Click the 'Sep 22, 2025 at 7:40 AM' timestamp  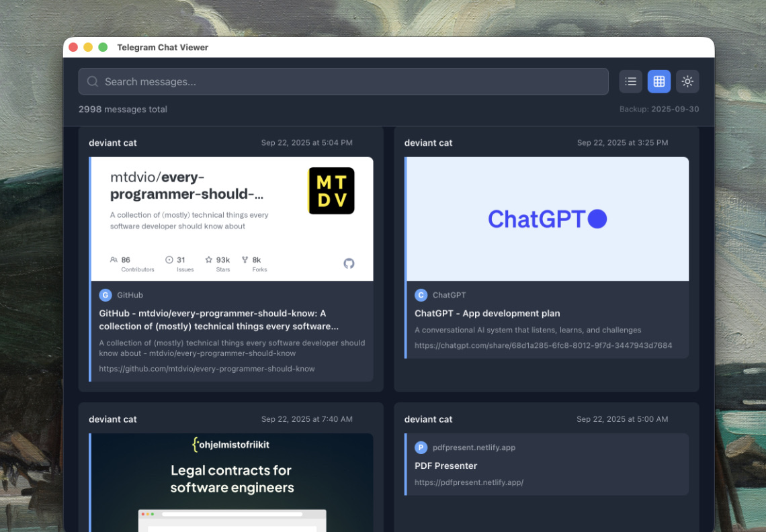307,419
